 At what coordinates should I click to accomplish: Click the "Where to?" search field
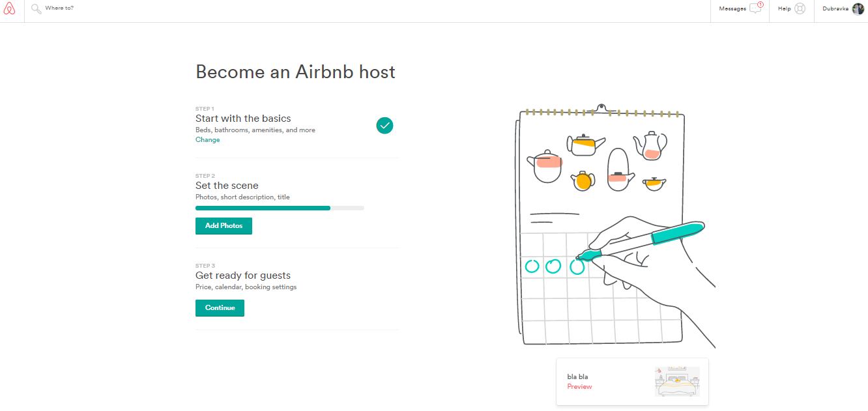pyautogui.click(x=130, y=8)
